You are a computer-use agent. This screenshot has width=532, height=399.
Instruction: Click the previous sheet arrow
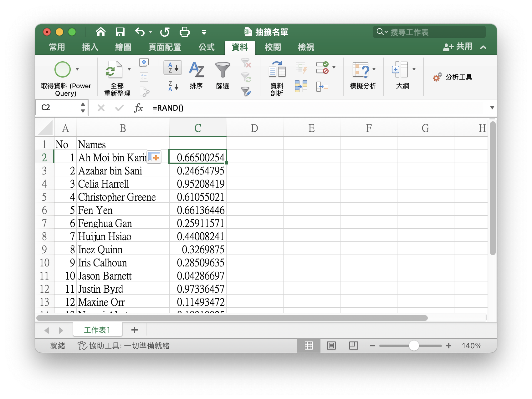[47, 330]
